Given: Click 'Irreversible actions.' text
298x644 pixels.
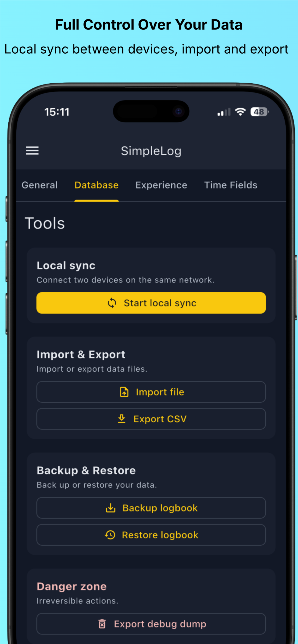Looking at the screenshot, I should 77,601.
